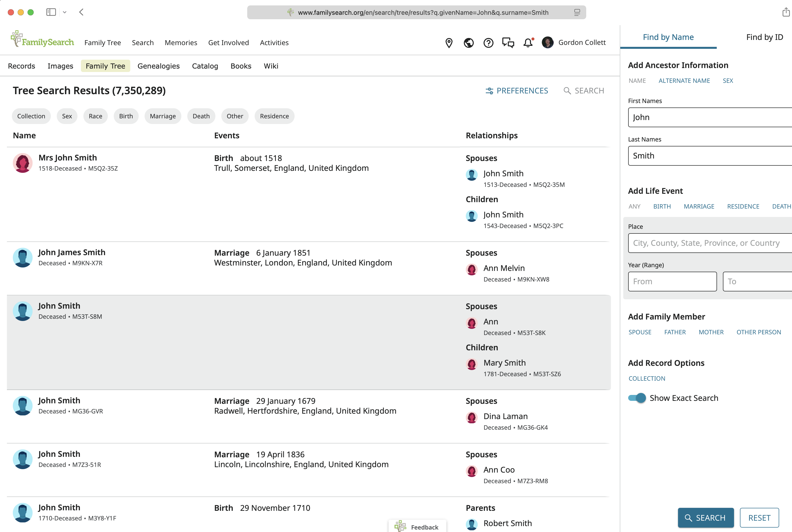Open the Race filter chip

tap(95, 116)
